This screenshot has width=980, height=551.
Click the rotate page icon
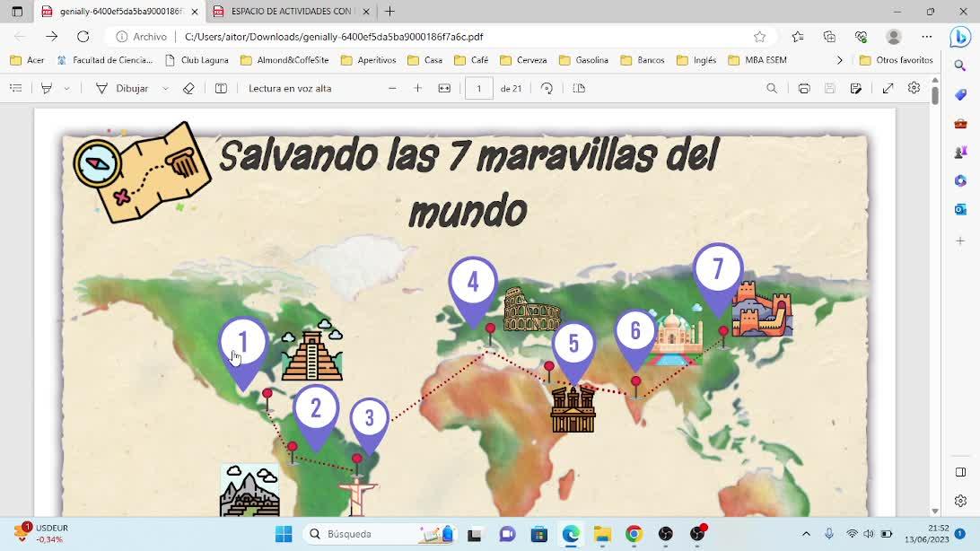tap(547, 88)
